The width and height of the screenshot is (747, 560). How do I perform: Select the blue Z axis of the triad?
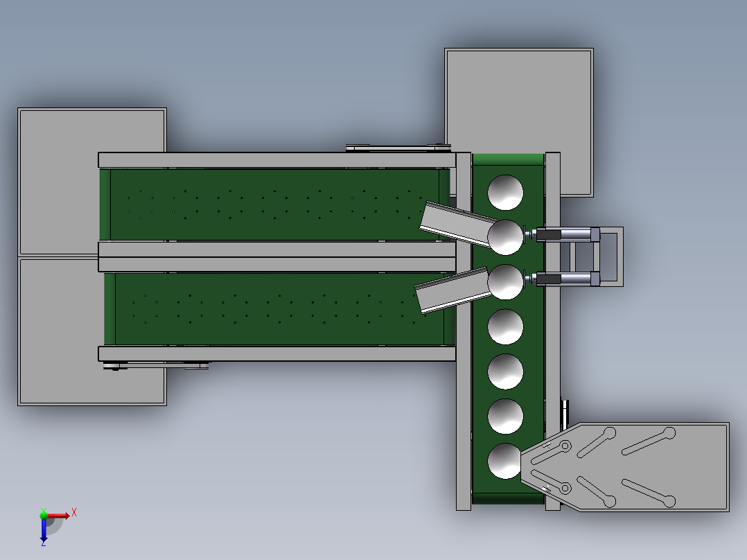pos(44,530)
